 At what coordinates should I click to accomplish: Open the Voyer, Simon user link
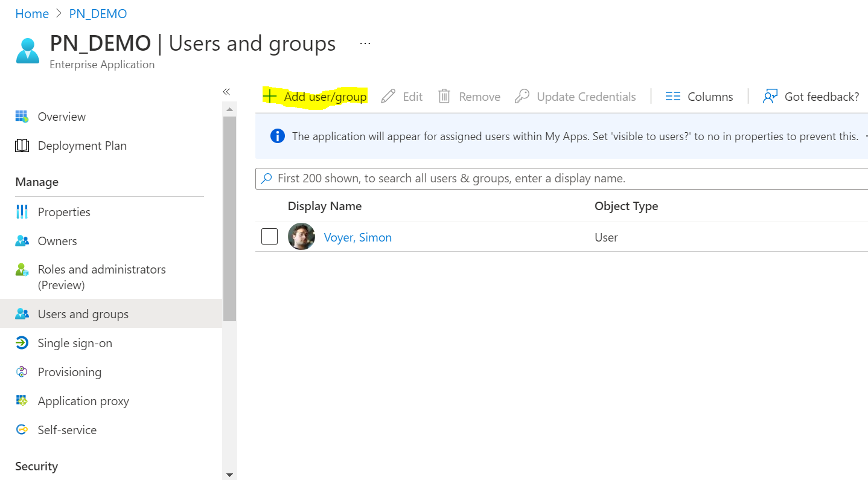pos(358,237)
